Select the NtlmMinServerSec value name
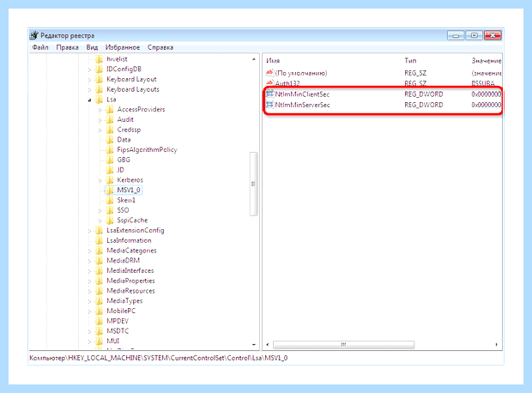This screenshot has height=393, width=532. click(302, 105)
